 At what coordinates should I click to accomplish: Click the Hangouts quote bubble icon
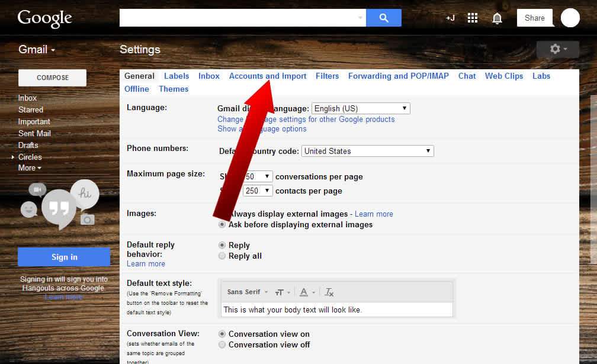[59, 209]
